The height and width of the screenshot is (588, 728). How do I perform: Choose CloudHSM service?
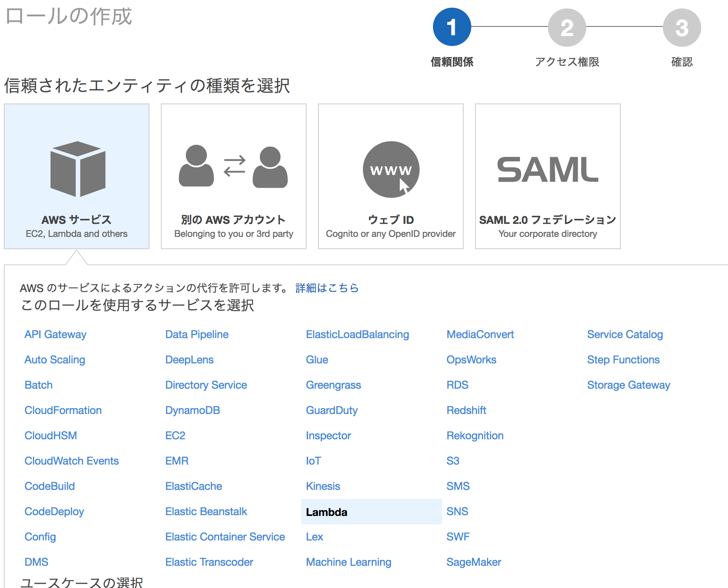(51, 435)
